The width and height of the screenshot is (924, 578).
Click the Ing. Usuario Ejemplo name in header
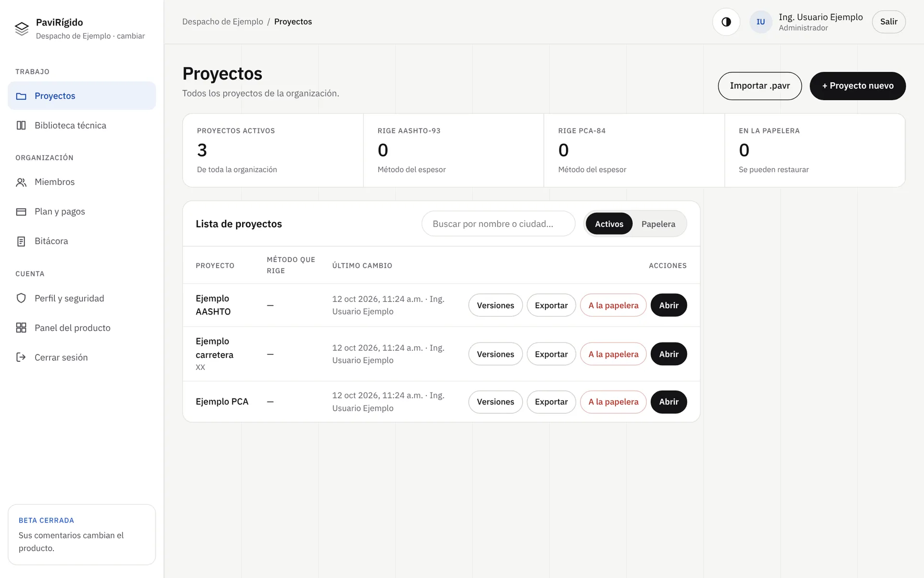[x=821, y=17]
